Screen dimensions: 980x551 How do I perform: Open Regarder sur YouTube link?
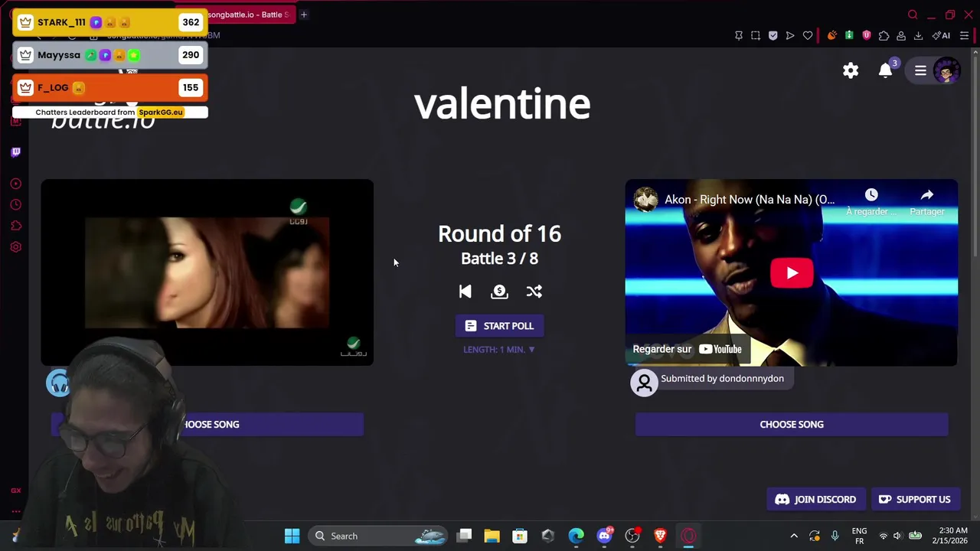(x=687, y=349)
